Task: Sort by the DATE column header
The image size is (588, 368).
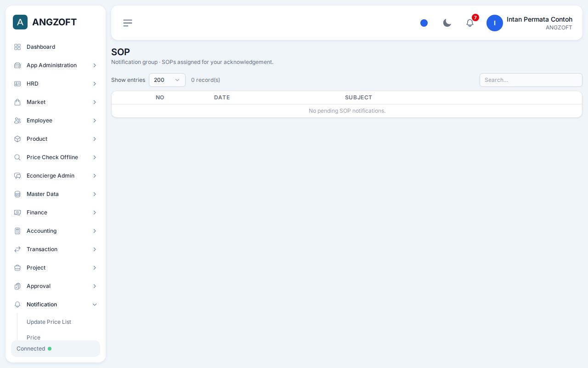Action: pyautogui.click(x=222, y=98)
